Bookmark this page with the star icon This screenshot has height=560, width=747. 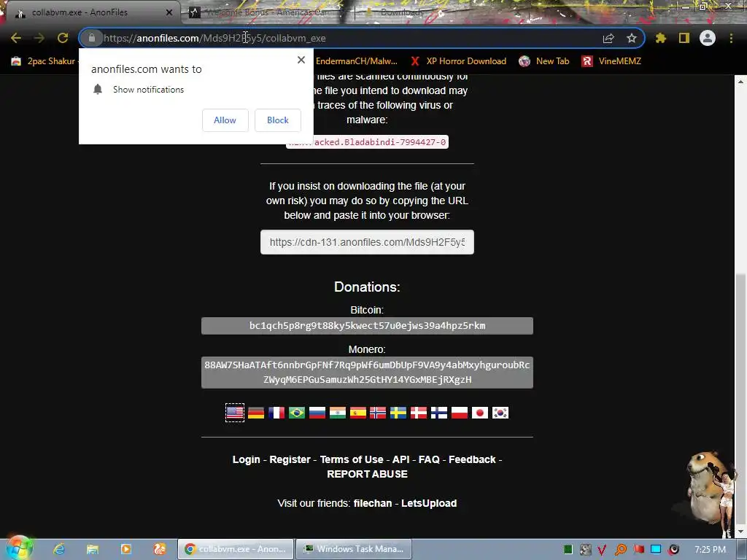631,38
